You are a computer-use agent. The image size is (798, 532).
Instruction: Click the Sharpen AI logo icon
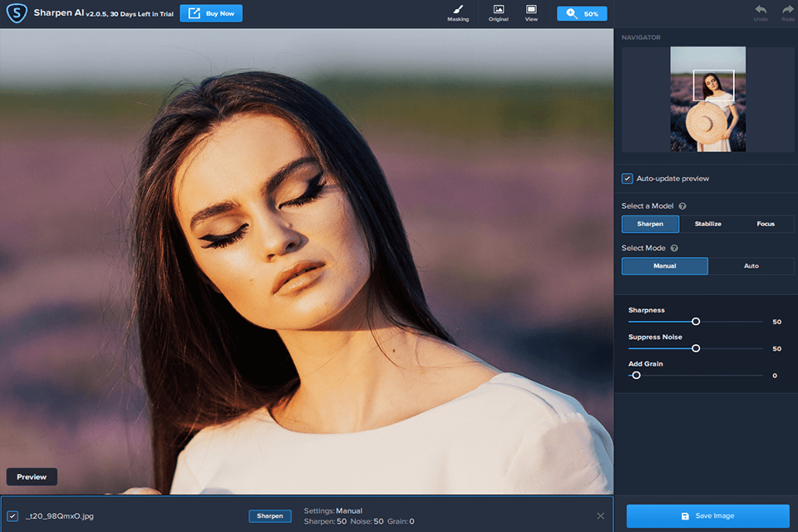15,13
